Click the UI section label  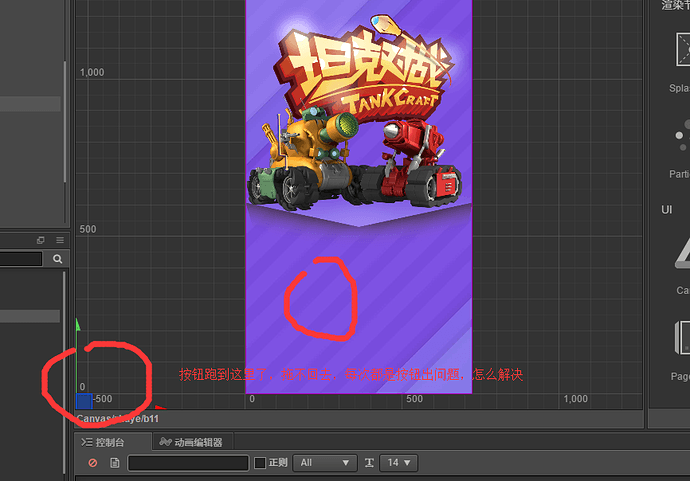pyautogui.click(x=666, y=210)
